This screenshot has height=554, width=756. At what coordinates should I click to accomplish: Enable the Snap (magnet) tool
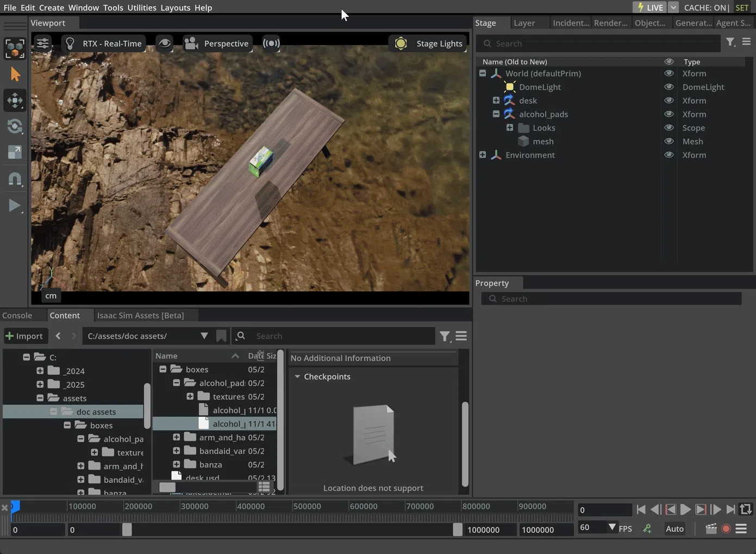coord(15,179)
